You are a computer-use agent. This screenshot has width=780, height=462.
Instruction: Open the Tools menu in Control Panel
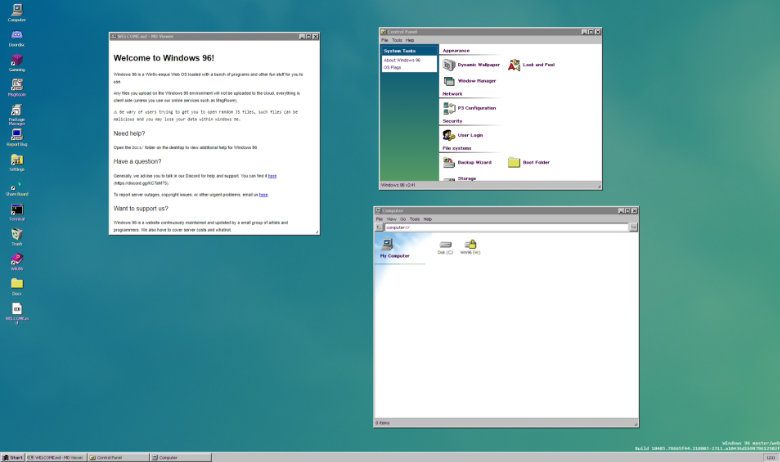tap(396, 40)
